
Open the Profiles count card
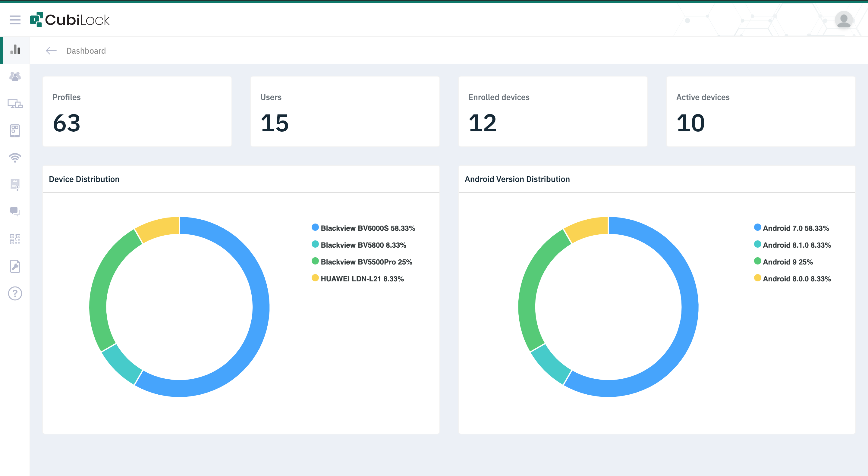(x=137, y=111)
